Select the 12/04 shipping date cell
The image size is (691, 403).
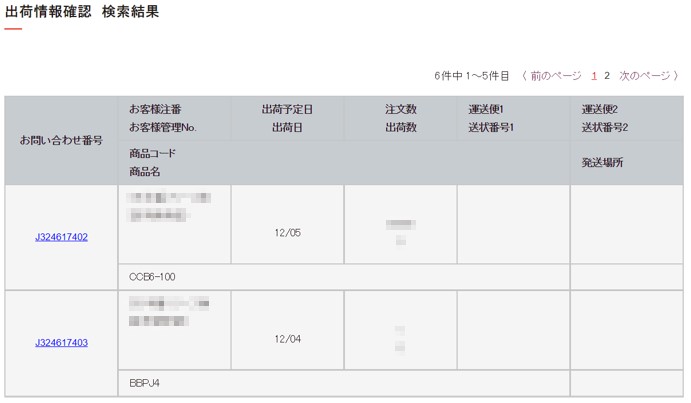click(x=287, y=330)
